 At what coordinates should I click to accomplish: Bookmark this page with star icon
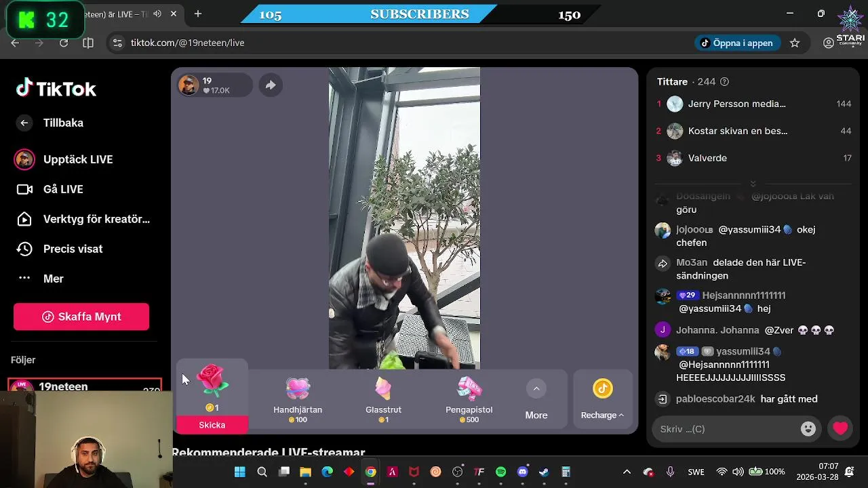pyautogui.click(x=795, y=43)
